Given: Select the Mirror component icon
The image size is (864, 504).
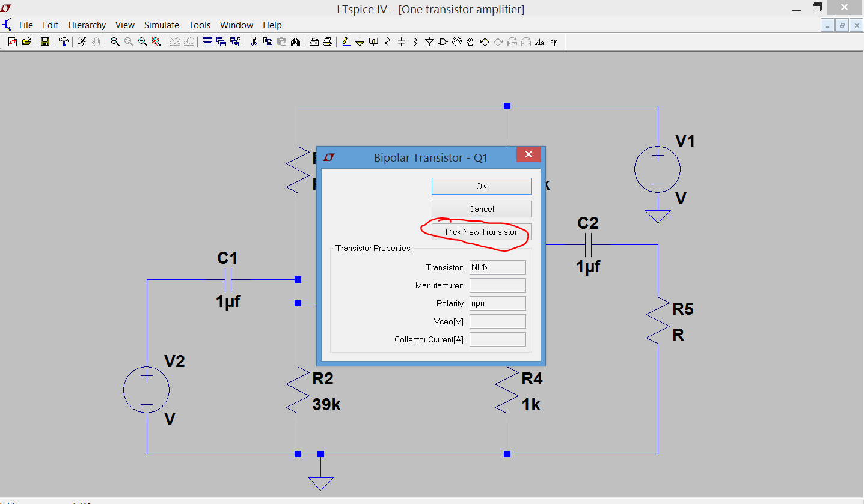Looking at the screenshot, I should [x=526, y=42].
